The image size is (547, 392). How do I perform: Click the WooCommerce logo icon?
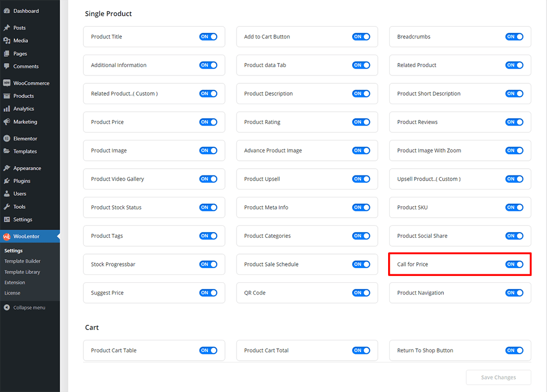coord(6,83)
